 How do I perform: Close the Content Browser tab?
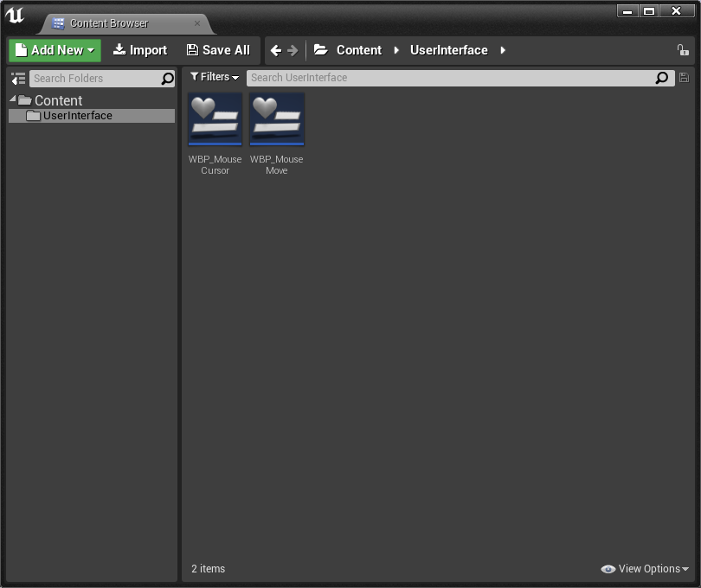click(197, 23)
